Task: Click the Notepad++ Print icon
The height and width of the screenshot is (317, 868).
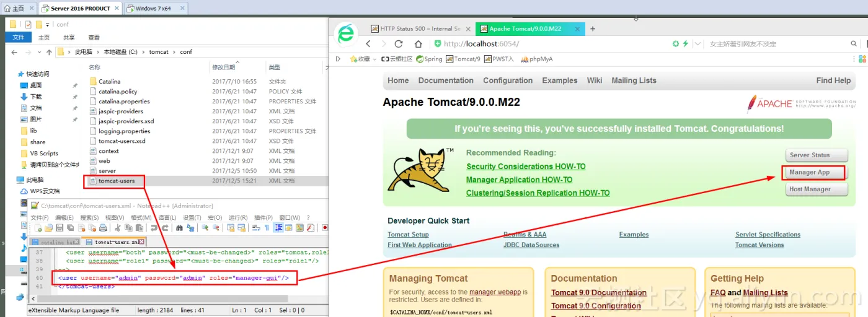Action: (103, 228)
